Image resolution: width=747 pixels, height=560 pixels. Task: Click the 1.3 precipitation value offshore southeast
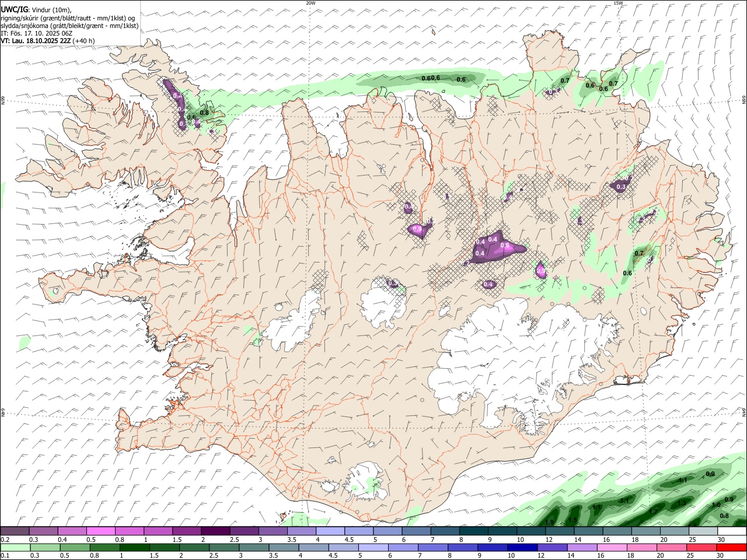682,503
